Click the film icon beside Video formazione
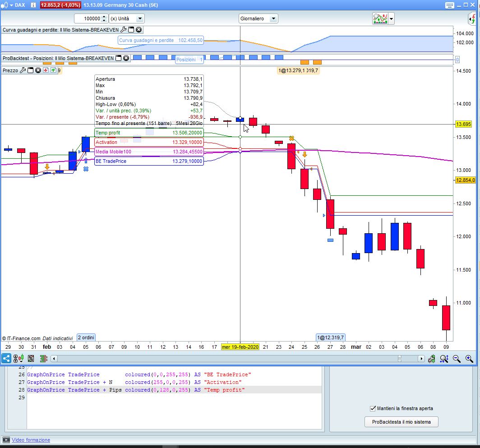This screenshot has width=480, height=448. click(6, 440)
